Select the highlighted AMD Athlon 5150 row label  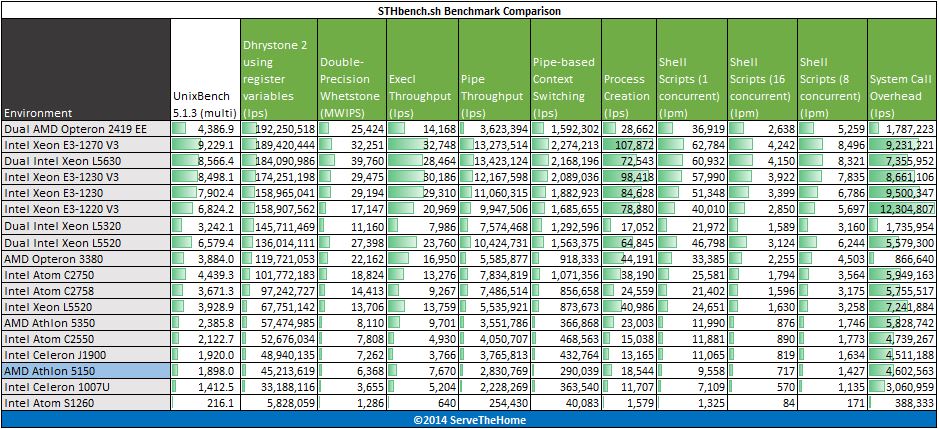click(x=86, y=371)
